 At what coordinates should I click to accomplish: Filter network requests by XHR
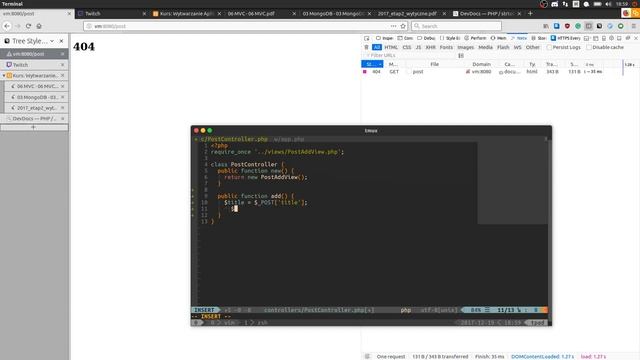[431, 47]
